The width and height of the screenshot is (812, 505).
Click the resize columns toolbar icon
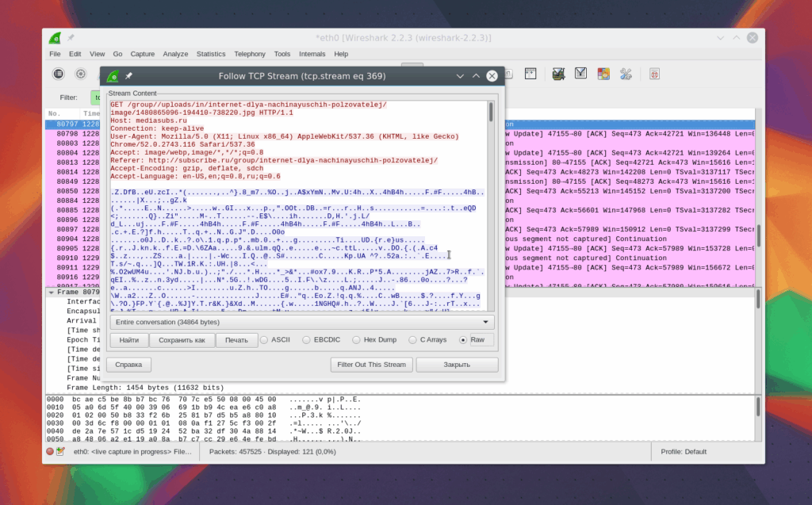(x=530, y=74)
